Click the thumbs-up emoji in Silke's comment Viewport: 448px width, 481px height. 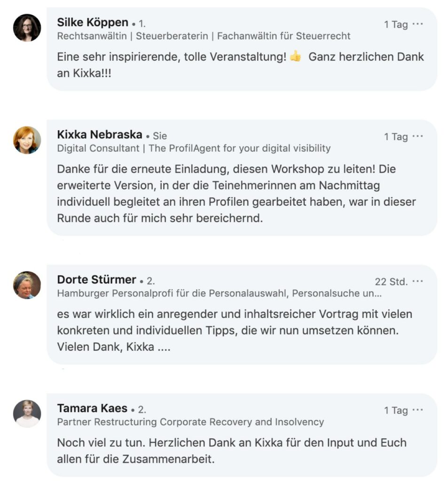tap(295, 57)
